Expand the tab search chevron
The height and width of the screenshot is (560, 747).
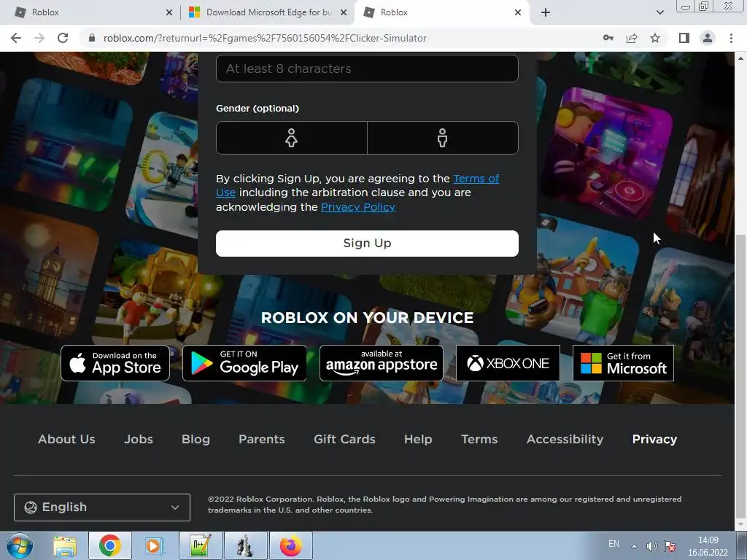pyautogui.click(x=659, y=12)
